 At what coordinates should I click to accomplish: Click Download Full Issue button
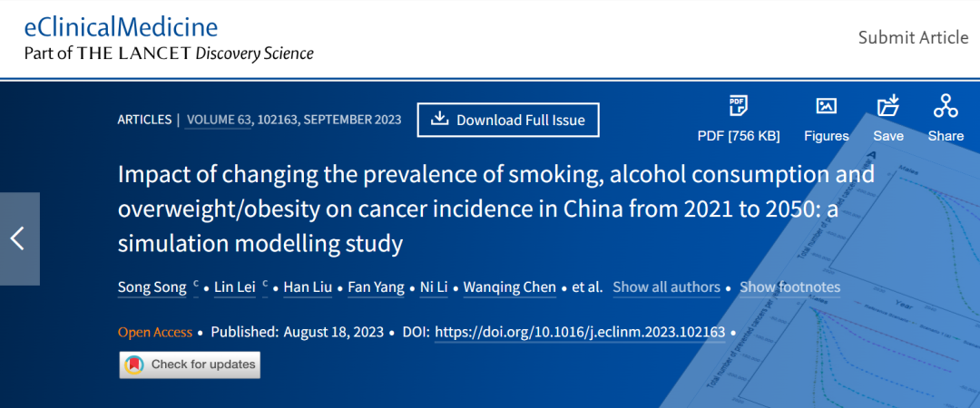pyautogui.click(x=508, y=120)
